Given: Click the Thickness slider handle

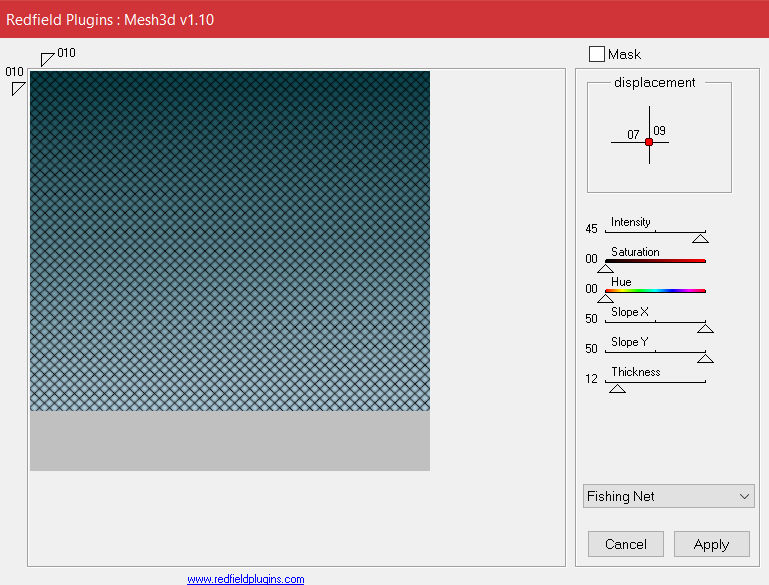Looking at the screenshot, I should (618, 388).
